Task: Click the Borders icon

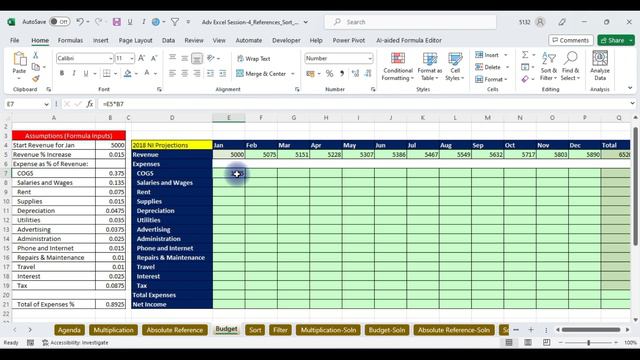Action: pyautogui.click(x=107, y=73)
